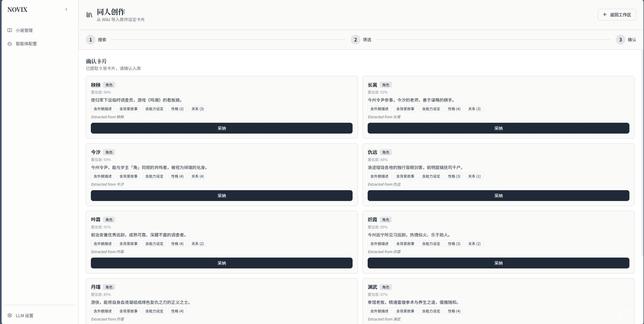Click 关系 (4) tag on 今汐 card
644x324 pixels.
click(x=198, y=176)
